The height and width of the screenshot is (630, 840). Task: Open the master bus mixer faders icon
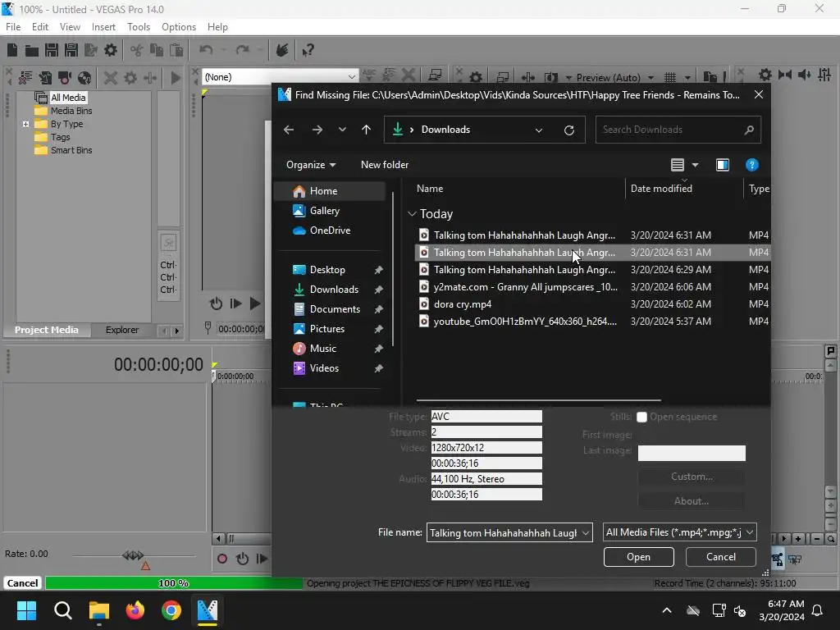pos(824,75)
